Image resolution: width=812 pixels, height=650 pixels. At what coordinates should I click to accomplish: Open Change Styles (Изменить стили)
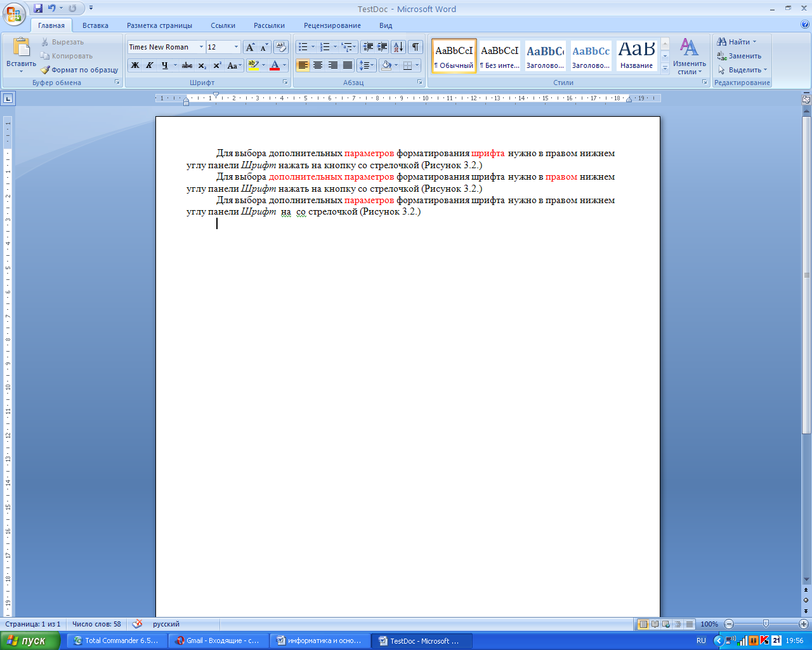690,56
